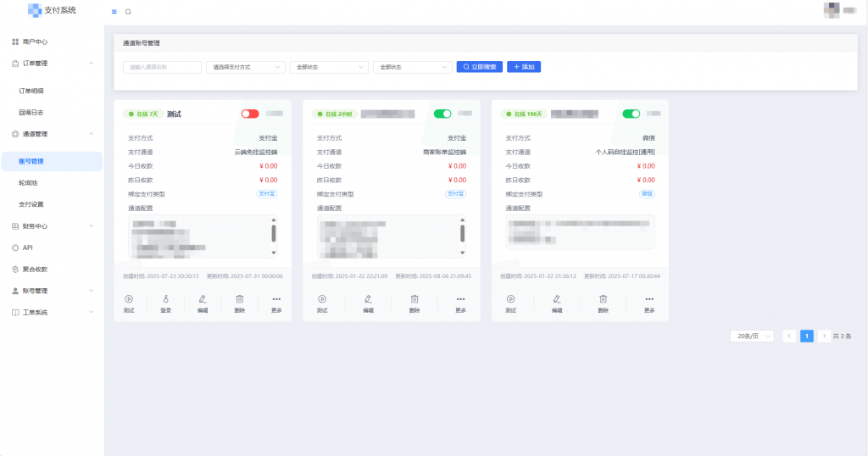Run 测试 on the 在线 7天 card

129,303
